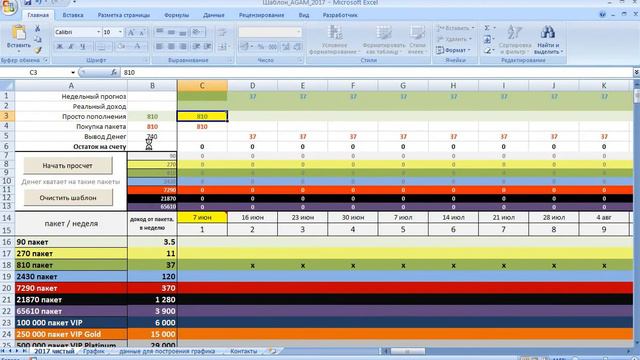Open the Формат cells dropdown
The width and height of the screenshot is (640, 360).
(453, 50)
